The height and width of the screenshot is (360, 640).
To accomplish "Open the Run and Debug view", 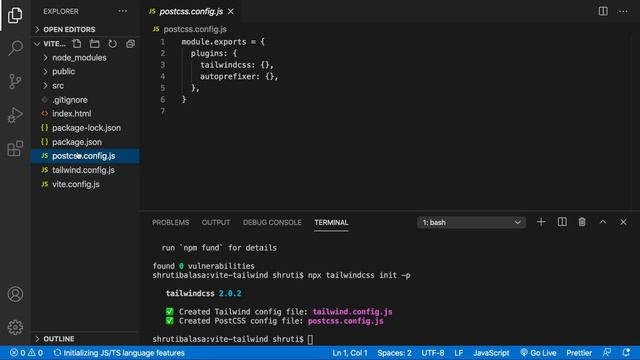I will (x=15, y=115).
